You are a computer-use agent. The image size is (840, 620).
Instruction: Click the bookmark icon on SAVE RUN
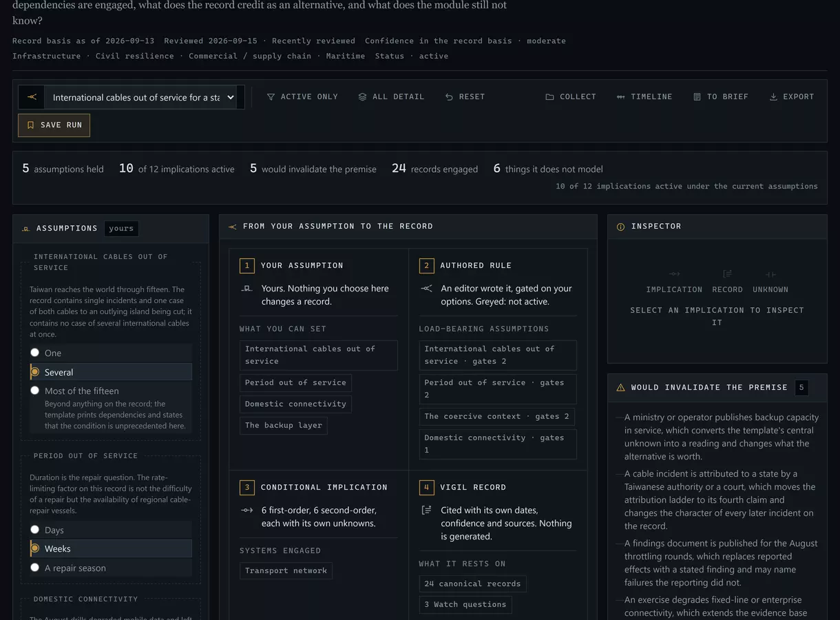click(30, 125)
